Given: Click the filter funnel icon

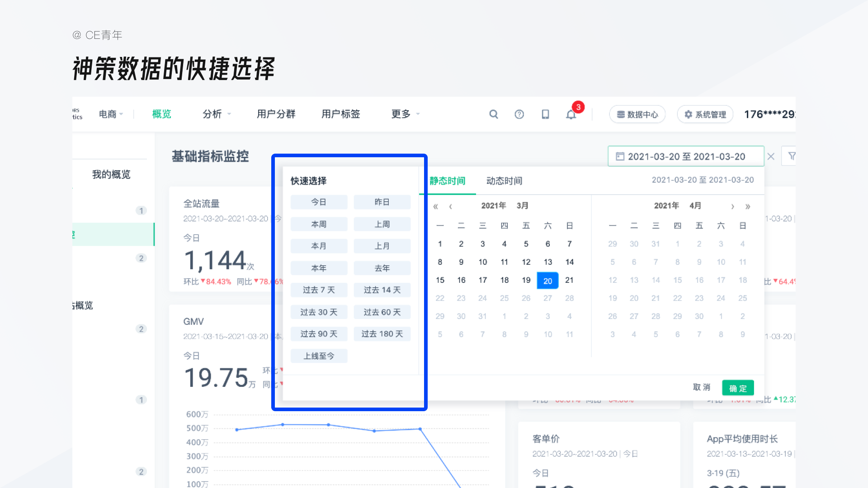Looking at the screenshot, I should point(792,156).
